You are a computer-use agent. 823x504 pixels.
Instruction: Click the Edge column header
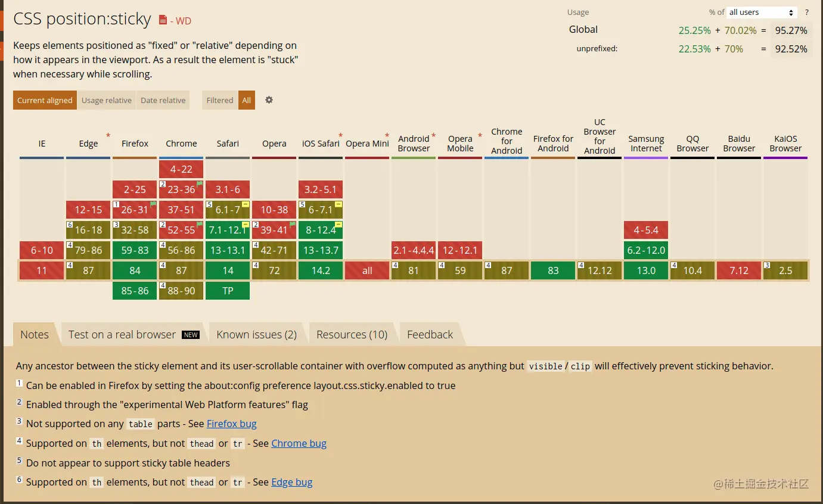[88, 144]
